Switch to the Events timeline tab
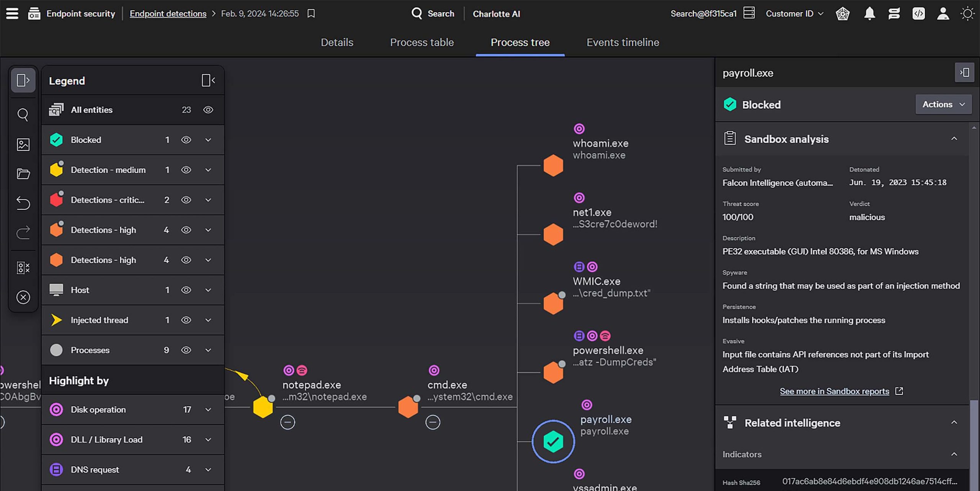This screenshot has width=980, height=491. 623,42
